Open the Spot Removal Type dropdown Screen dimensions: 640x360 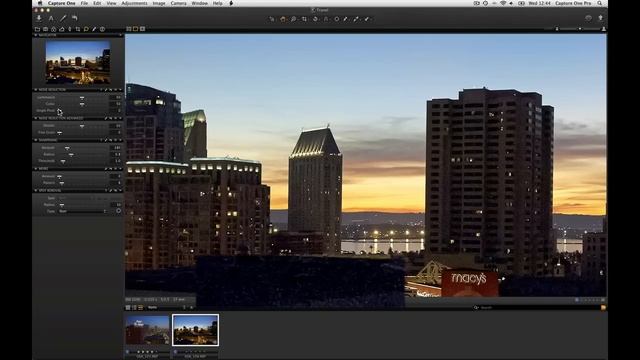tap(82, 211)
